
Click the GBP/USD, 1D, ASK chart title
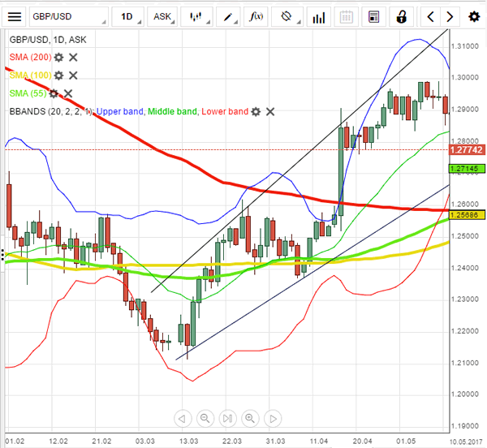48,40
